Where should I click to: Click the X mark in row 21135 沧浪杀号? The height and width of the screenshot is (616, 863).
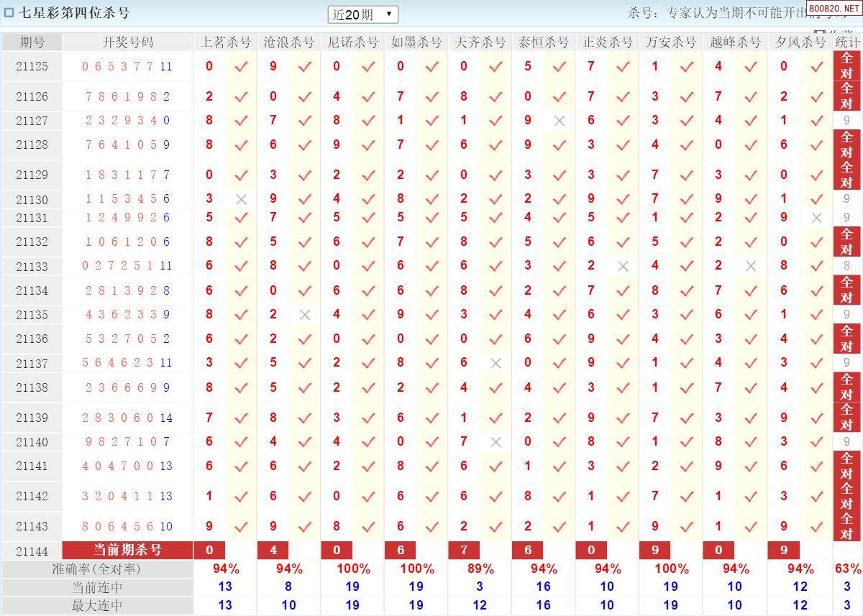click(305, 314)
